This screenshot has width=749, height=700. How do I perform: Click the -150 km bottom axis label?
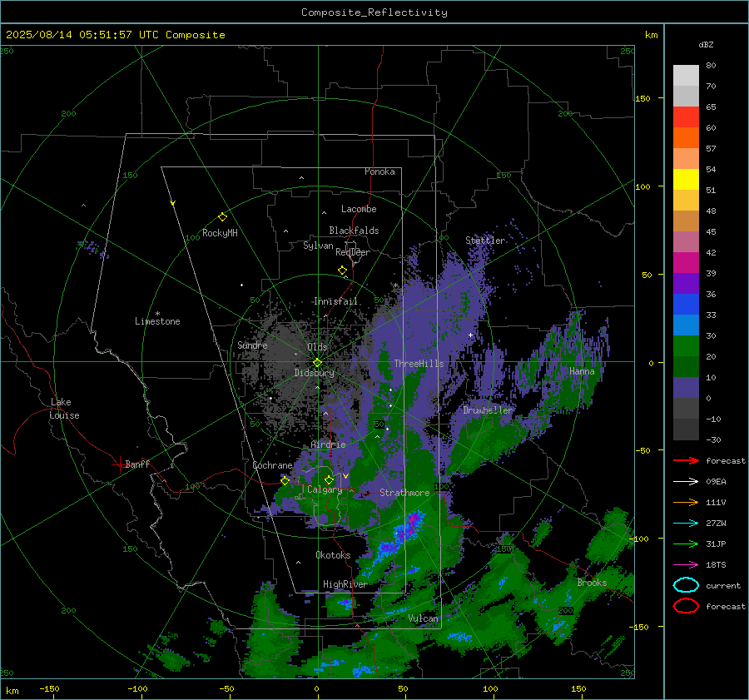pos(49,688)
